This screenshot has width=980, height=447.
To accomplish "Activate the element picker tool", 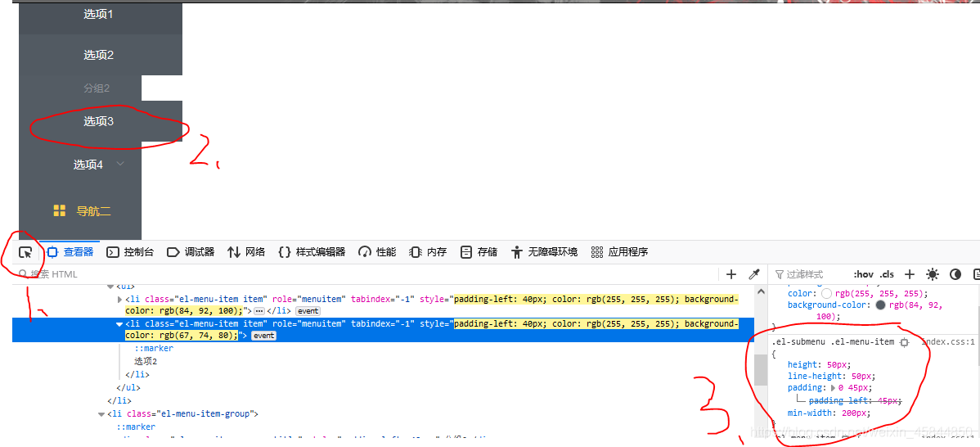I will tap(25, 253).
